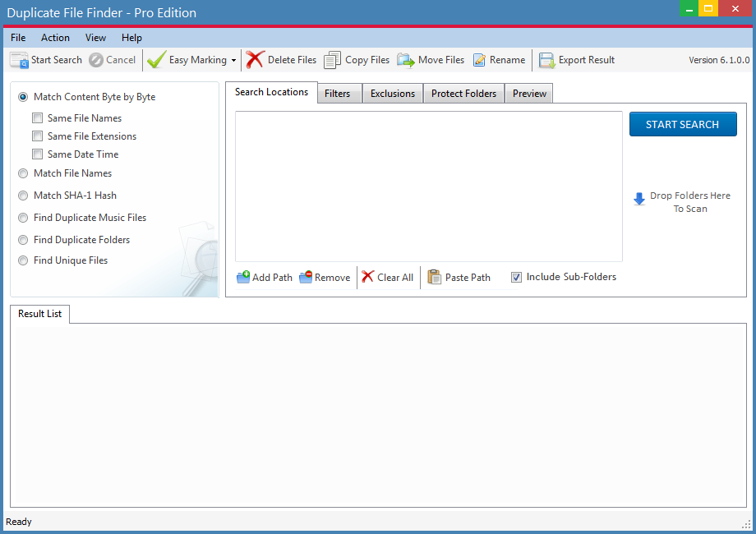Click the Start Search toolbar icon
The height and width of the screenshot is (534, 756).
19,60
